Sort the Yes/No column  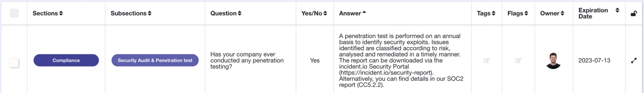click(x=325, y=13)
